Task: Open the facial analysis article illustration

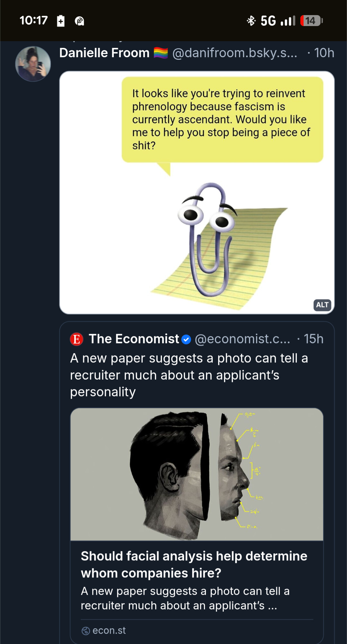Action: click(x=197, y=474)
